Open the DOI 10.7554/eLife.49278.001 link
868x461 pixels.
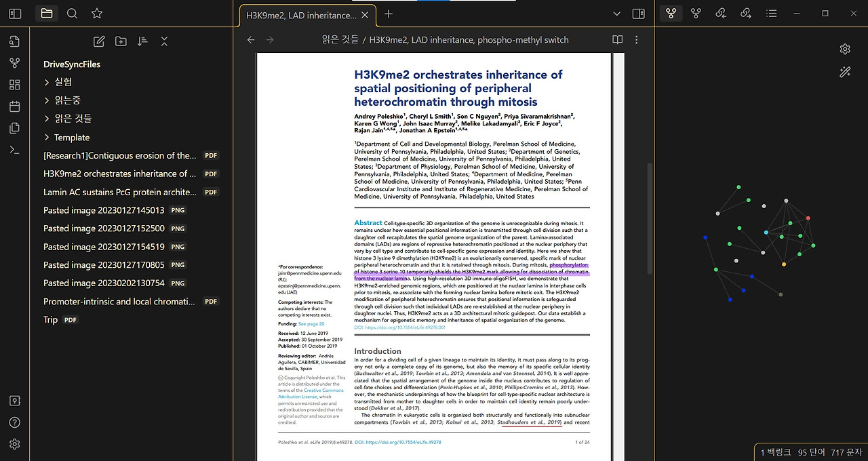[x=399, y=327]
